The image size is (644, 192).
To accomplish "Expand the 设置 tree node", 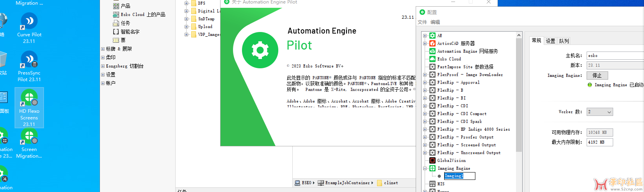I will click(103, 75).
